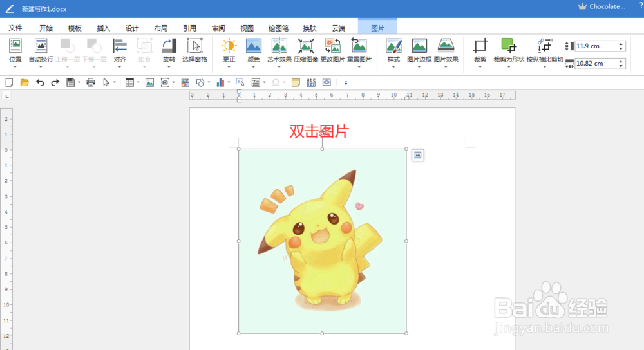644x350 pixels.
Task: Click the redo arrow icon
Action: (x=55, y=82)
